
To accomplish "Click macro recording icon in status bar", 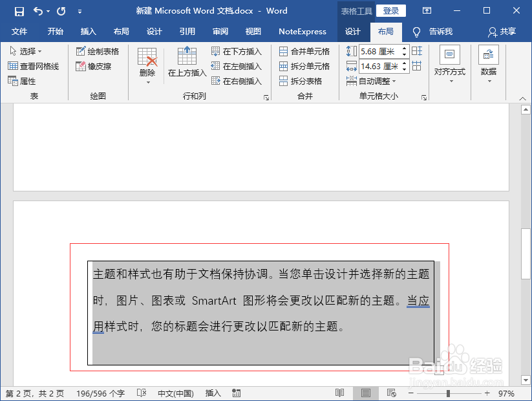I will tap(236, 393).
